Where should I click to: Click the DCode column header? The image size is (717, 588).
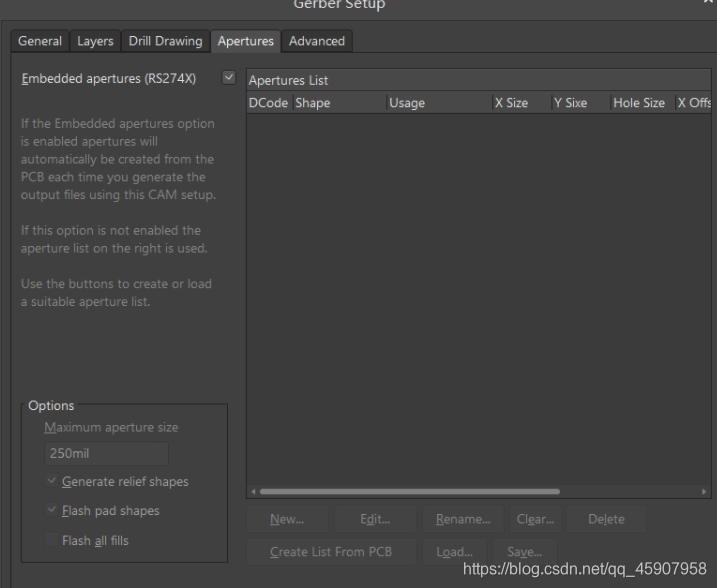click(269, 103)
